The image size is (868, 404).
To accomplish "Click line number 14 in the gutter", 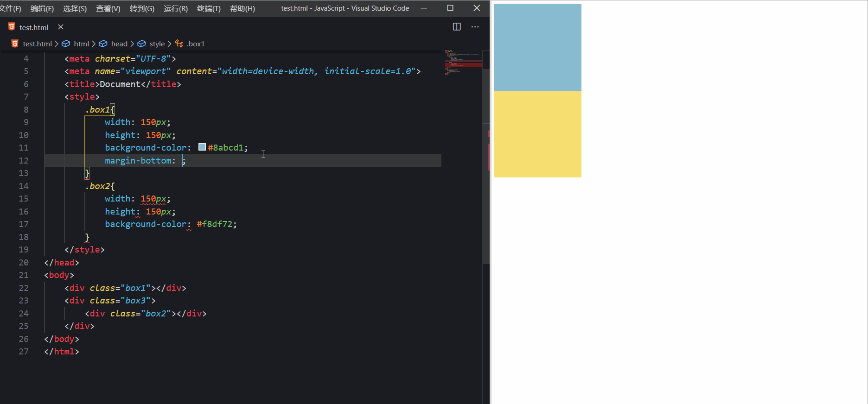I will point(24,186).
